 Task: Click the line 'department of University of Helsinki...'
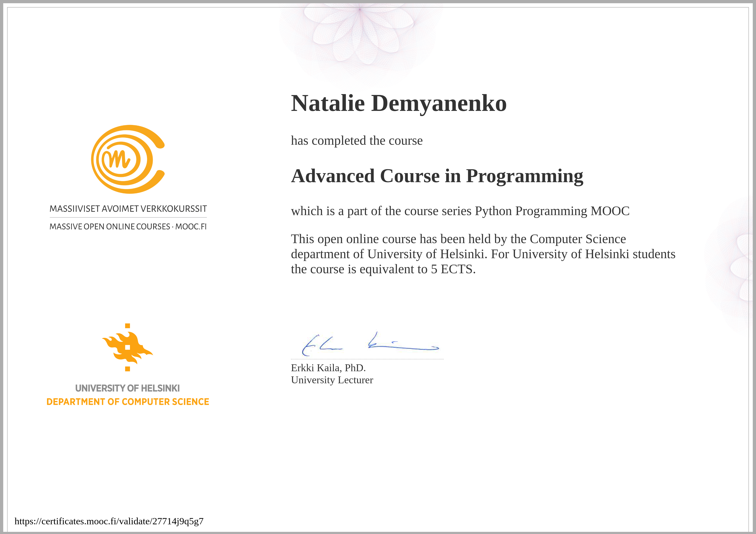click(x=483, y=254)
